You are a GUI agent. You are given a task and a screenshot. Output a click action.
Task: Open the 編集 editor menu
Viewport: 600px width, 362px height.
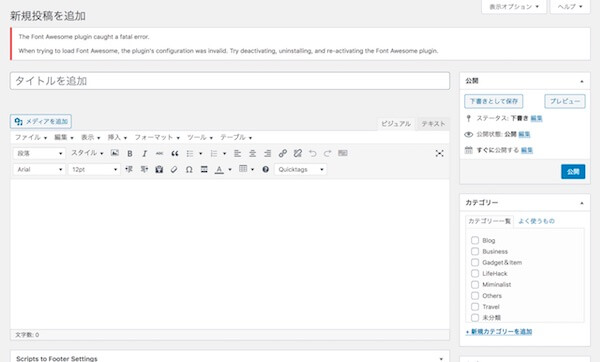tap(64, 137)
